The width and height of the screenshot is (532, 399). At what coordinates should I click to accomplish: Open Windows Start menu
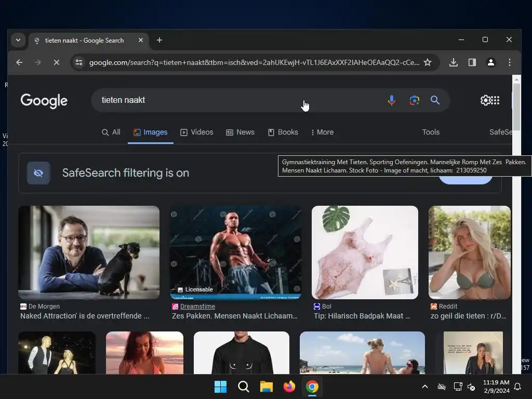point(220,387)
